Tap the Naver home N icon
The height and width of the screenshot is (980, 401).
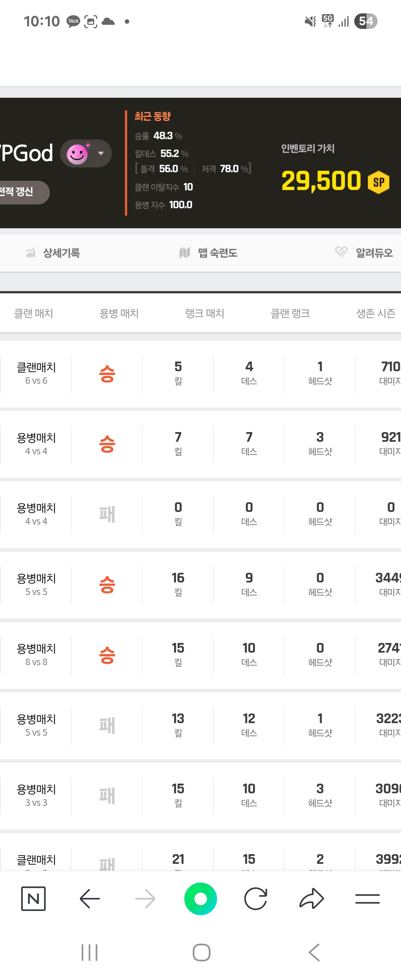(x=33, y=899)
